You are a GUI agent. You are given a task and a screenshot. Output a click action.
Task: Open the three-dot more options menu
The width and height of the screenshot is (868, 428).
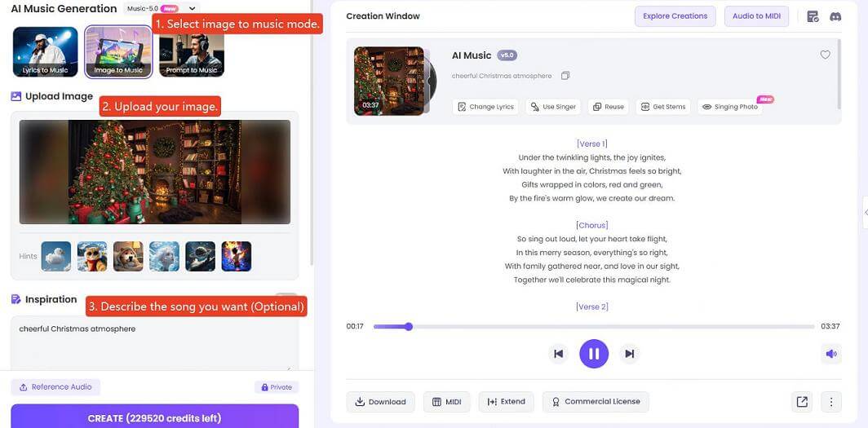point(831,402)
